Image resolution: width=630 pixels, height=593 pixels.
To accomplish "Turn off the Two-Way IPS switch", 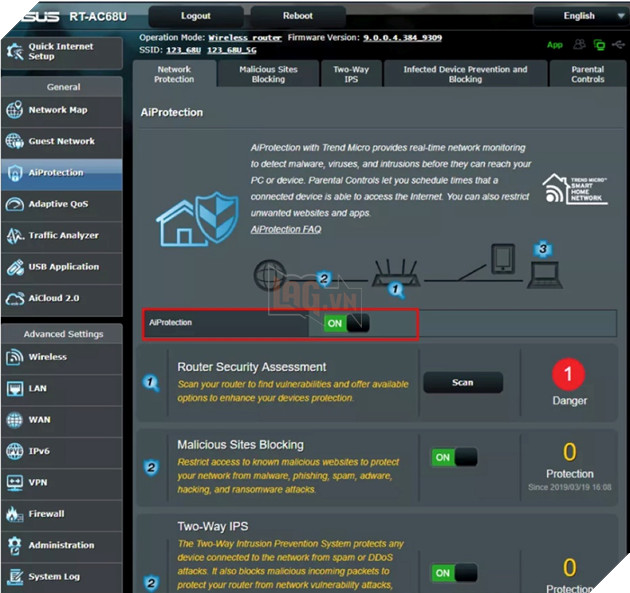I will click(x=453, y=573).
